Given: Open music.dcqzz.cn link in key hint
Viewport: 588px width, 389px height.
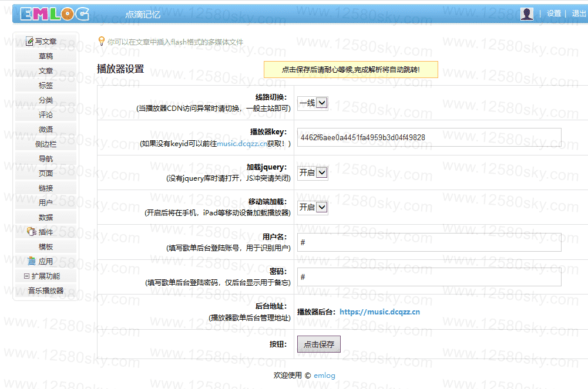Looking at the screenshot, I should 242,143.
